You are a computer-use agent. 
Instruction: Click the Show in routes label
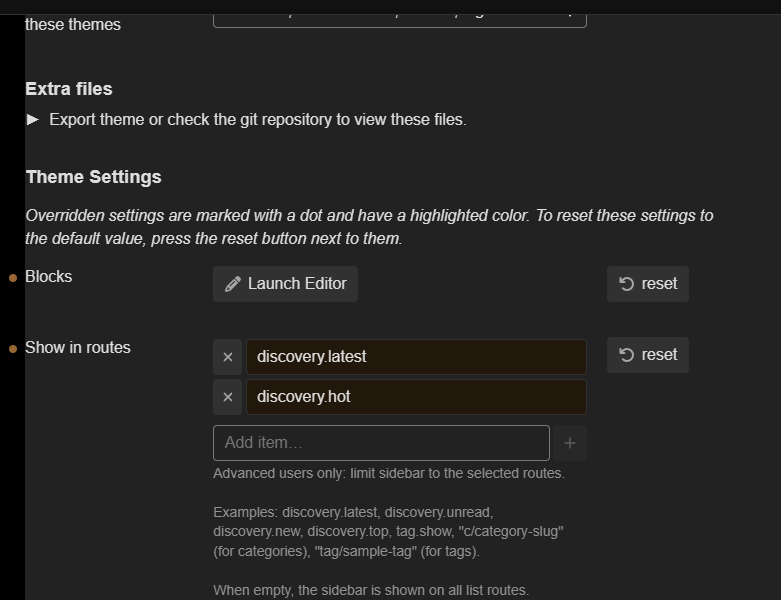pos(78,348)
